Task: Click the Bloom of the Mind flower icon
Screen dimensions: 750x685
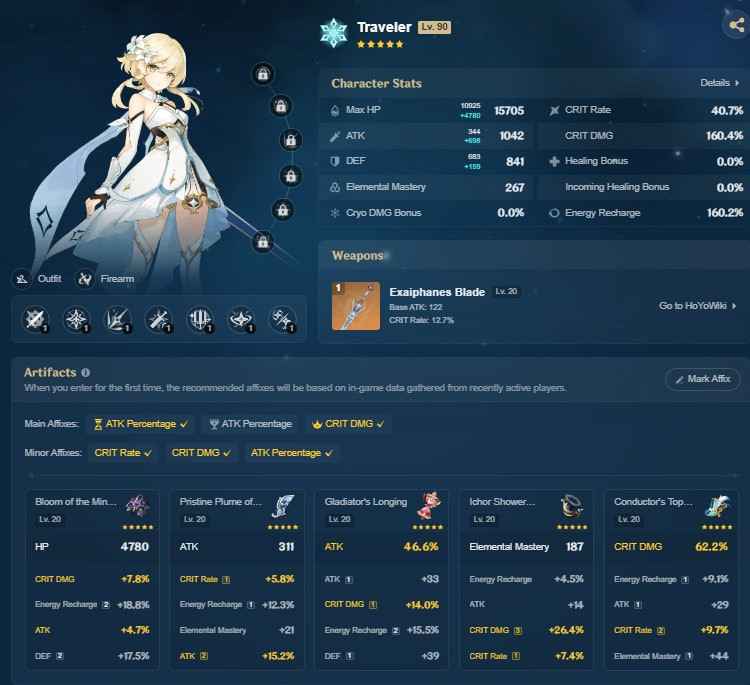Action: tap(137, 506)
